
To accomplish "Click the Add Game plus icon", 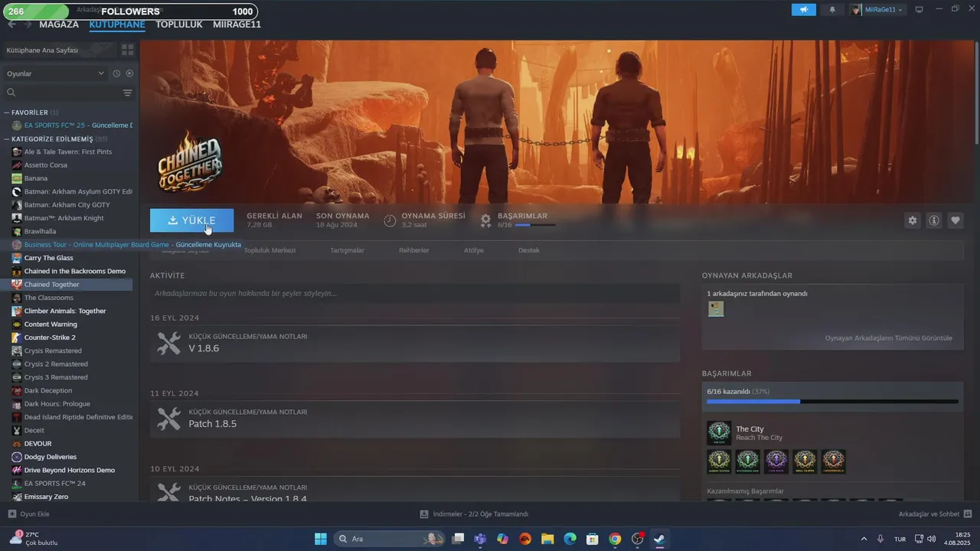I will [11, 514].
